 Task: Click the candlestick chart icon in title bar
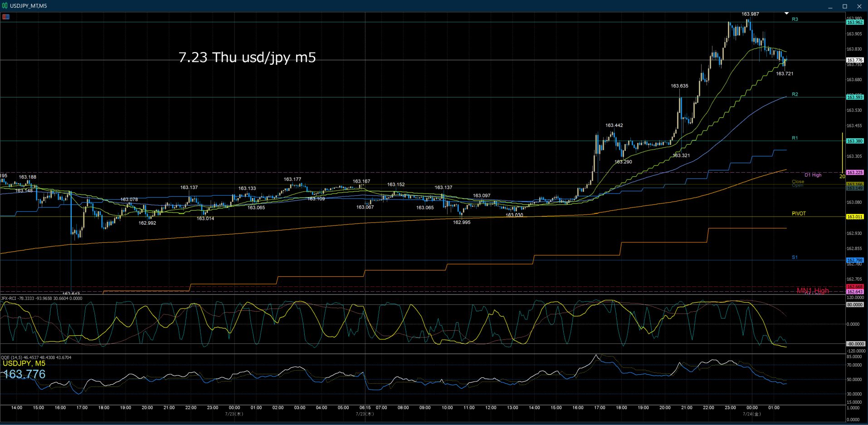pyautogui.click(x=5, y=6)
